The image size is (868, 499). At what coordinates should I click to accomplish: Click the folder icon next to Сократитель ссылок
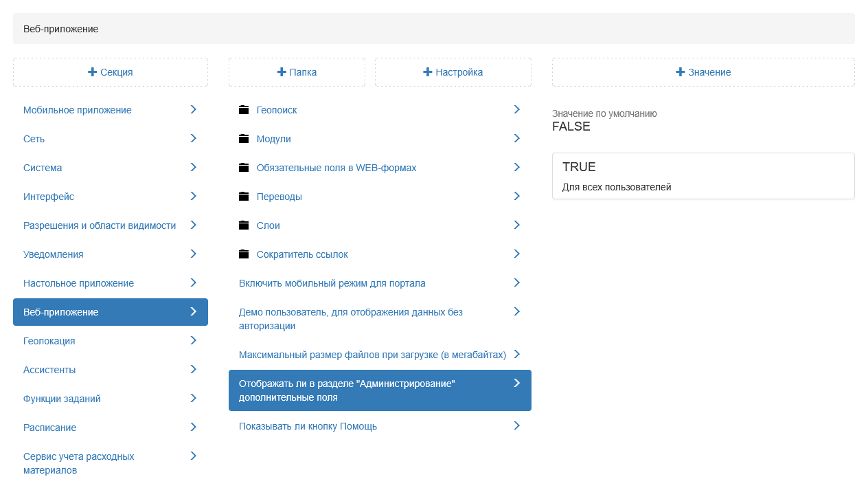244,254
